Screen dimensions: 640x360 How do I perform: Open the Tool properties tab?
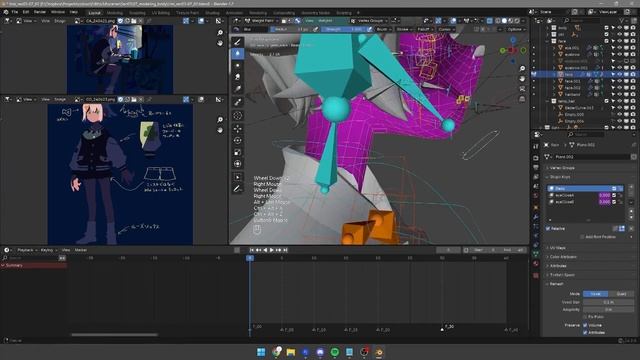pyautogui.click(x=536, y=147)
